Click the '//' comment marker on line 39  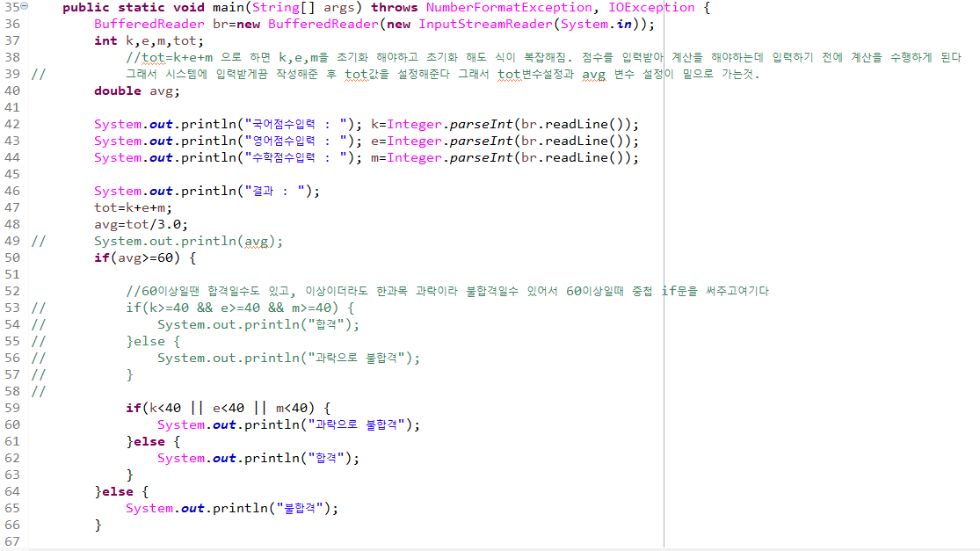tap(38, 75)
